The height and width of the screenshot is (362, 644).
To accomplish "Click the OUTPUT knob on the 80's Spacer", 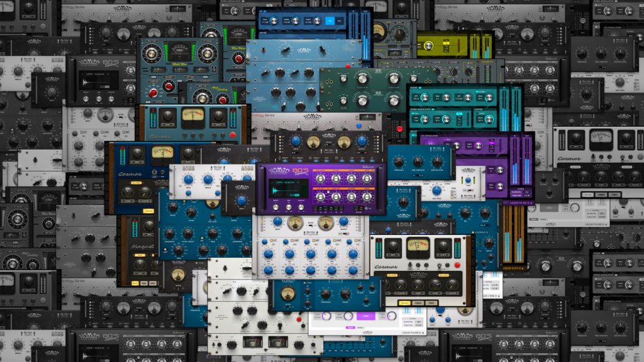I will tap(301, 207).
